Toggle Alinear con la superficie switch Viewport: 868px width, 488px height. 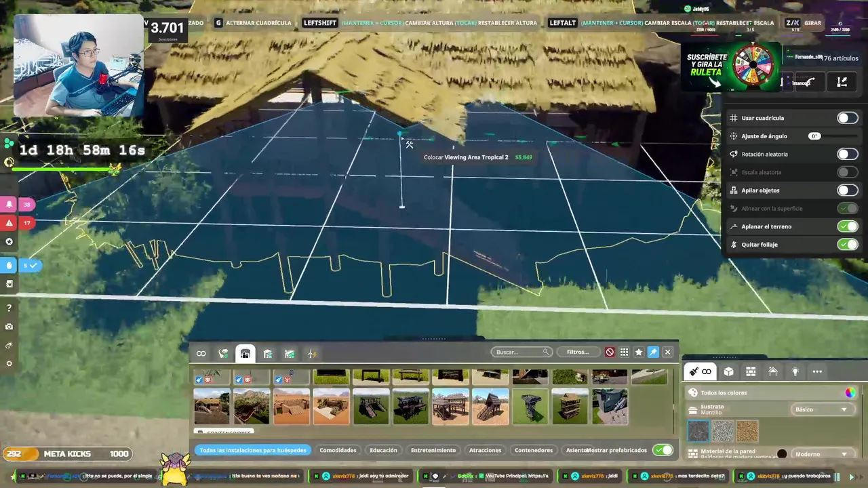[x=847, y=208]
